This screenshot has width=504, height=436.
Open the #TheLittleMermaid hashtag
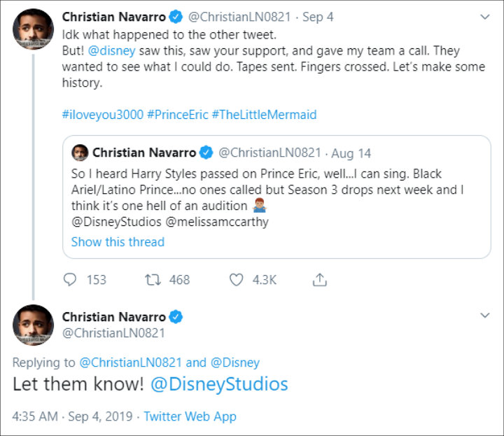tap(264, 115)
